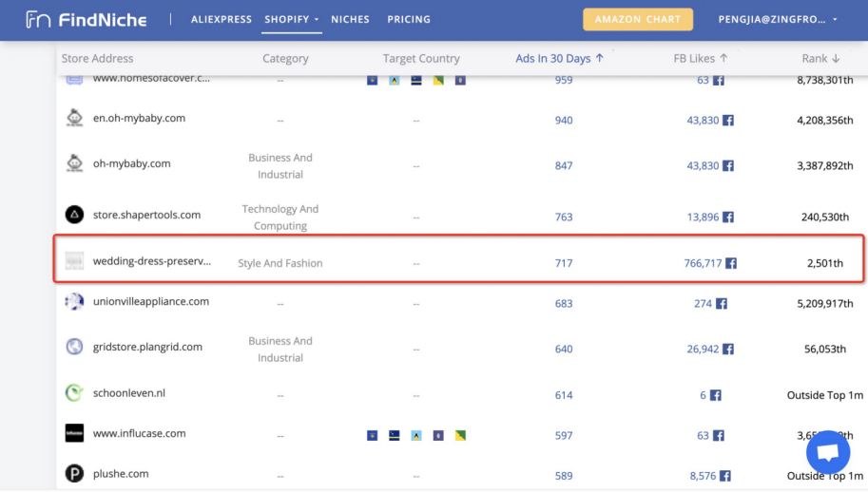Open the Pricing page

coord(409,19)
